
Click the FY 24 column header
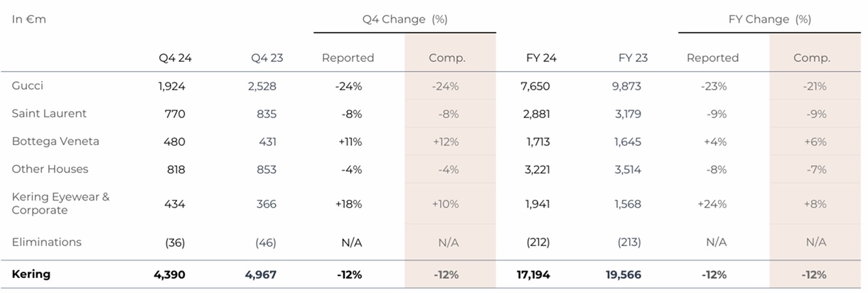point(541,58)
